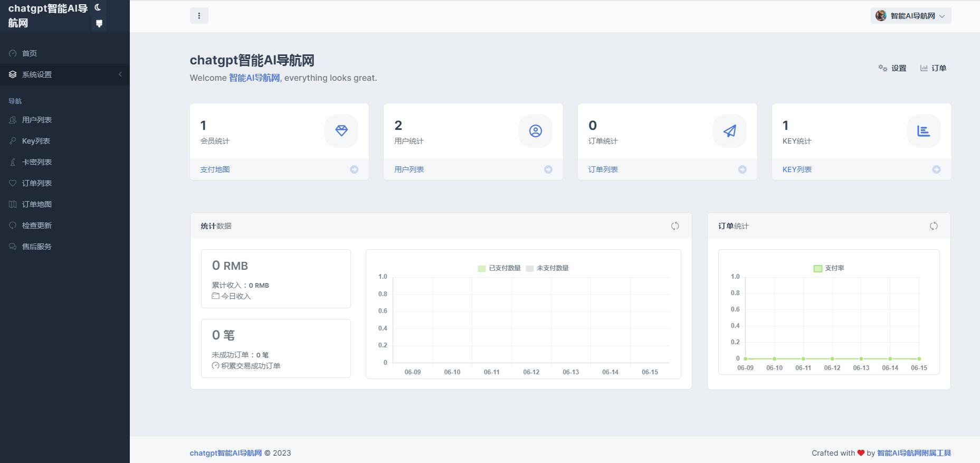The height and width of the screenshot is (463, 980).
Task: Click 累计收入 text line
Action: tap(240, 285)
